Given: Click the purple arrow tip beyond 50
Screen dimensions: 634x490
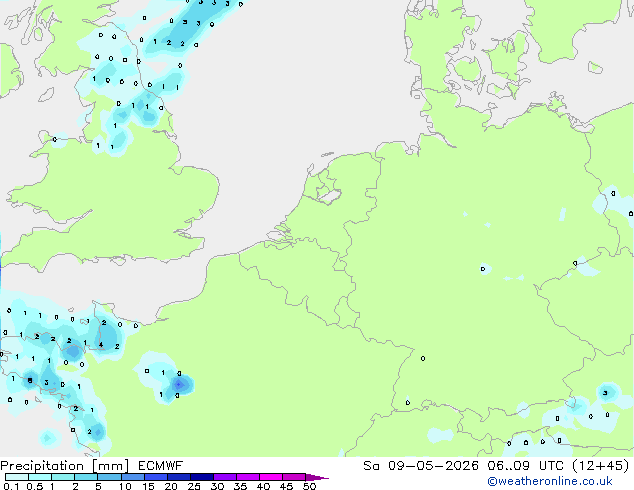Looking at the screenshot, I should (x=317, y=477).
